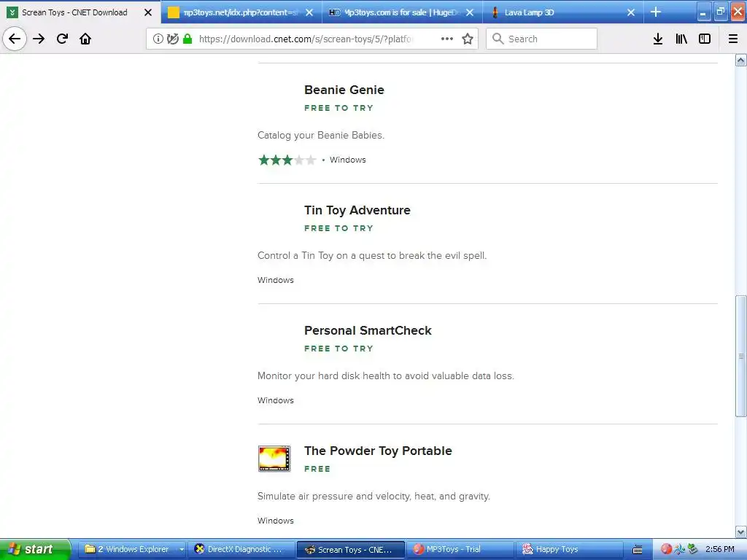Open The Powder Toy Portable listing
Screen dimensions: 747x560
379,451
